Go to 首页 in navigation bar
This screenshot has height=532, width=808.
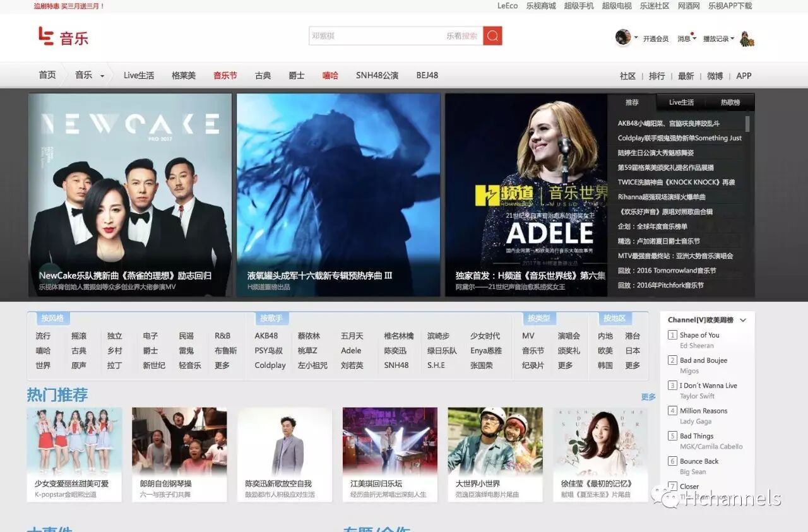coord(47,75)
